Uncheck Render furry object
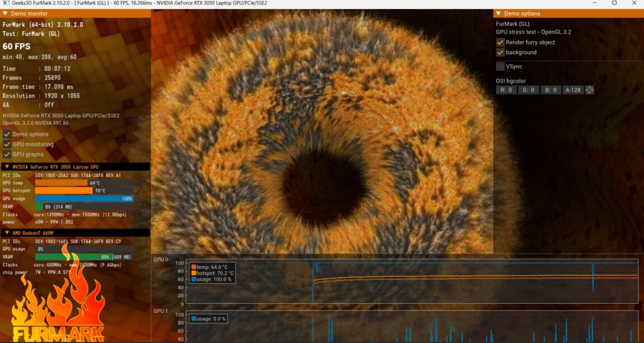The image size is (644, 343). 500,43
